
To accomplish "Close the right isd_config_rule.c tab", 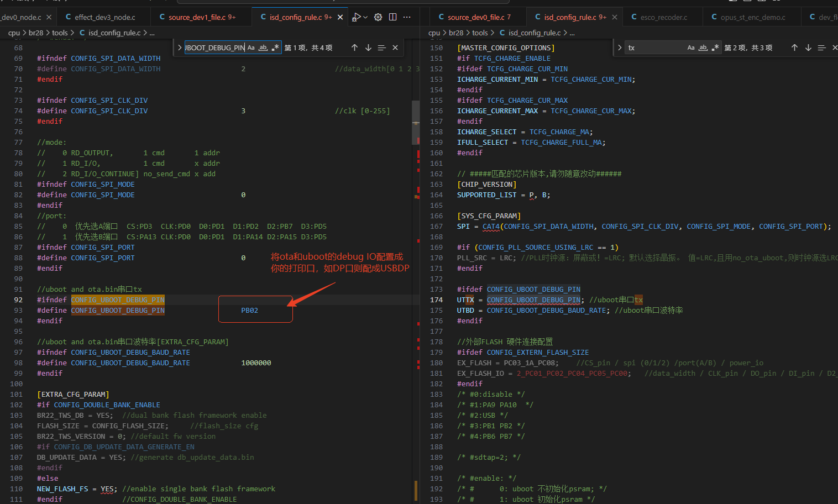I will pyautogui.click(x=614, y=17).
